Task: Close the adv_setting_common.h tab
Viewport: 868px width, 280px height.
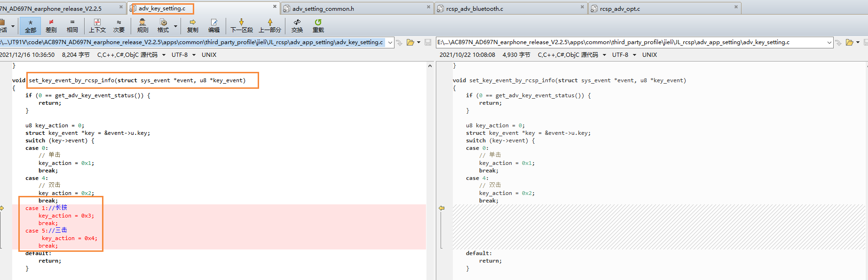Action: pos(428,7)
